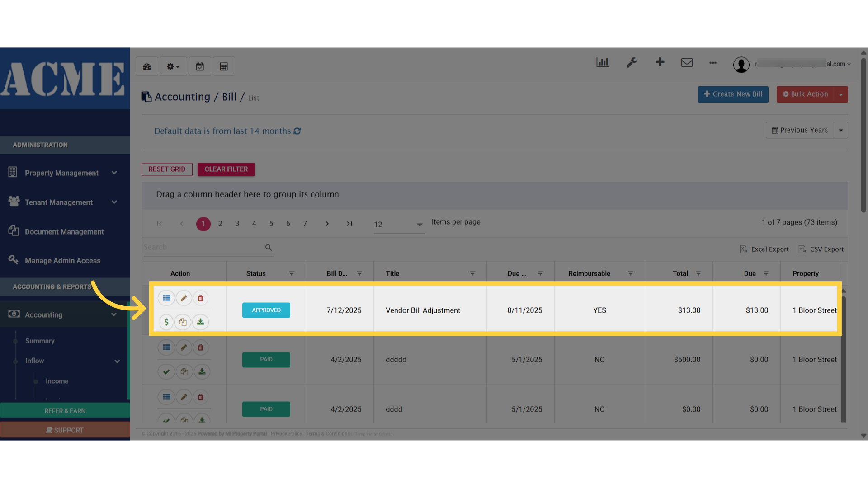
Task: Go to page 3 of the bill list
Action: click(237, 224)
